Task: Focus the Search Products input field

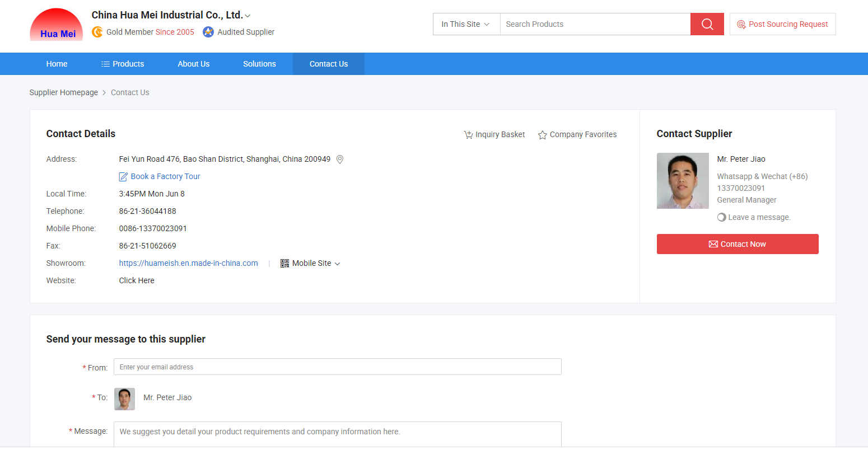Action: tap(595, 24)
